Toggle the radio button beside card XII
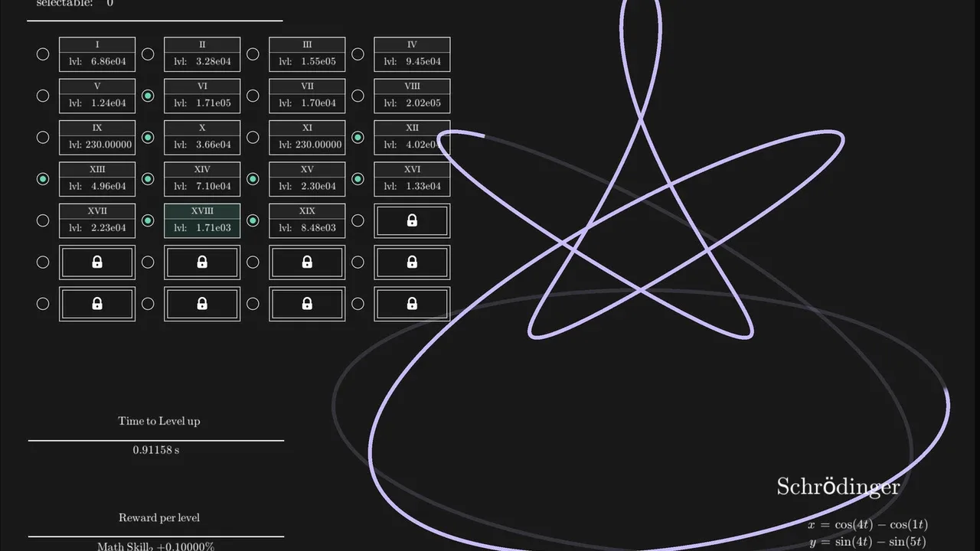980x551 pixels. click(358, 137)
